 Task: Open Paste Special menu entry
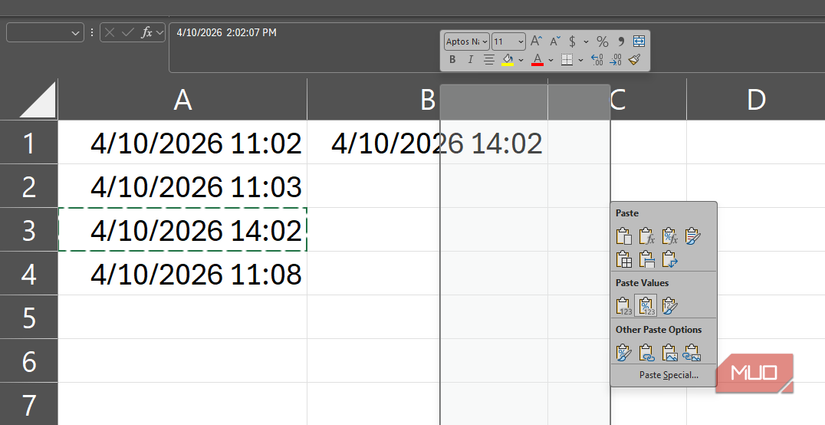tap(668, 375)
